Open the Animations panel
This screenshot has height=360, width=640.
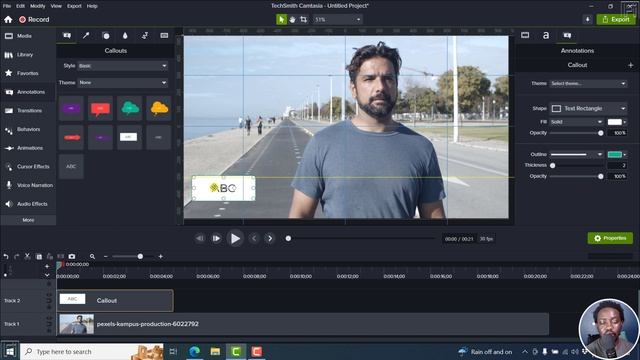tap(28, 148)
